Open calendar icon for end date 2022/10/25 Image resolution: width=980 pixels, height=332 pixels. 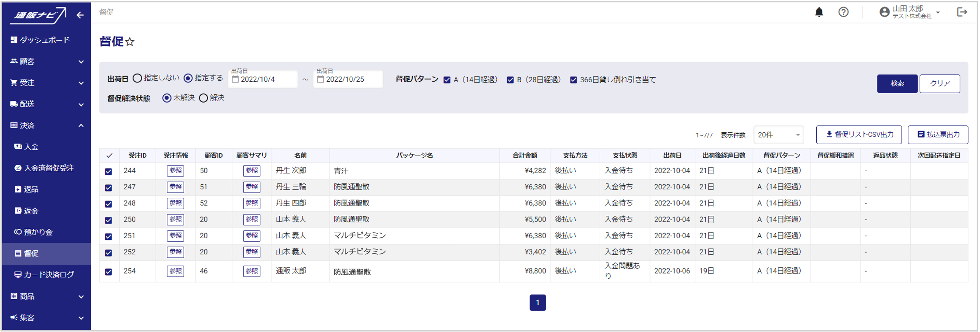point(320,80)
